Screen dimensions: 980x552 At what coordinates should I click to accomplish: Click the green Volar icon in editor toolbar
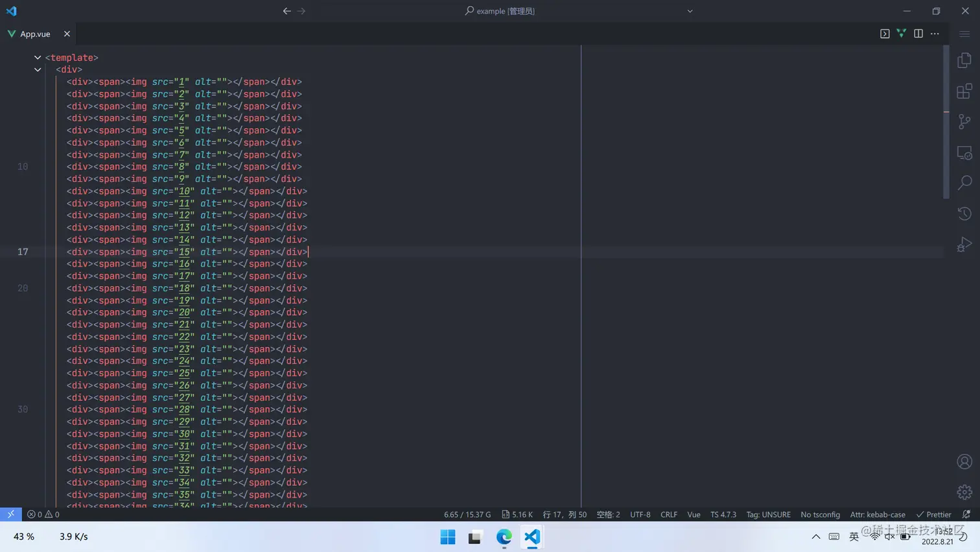tap(902, 33)
